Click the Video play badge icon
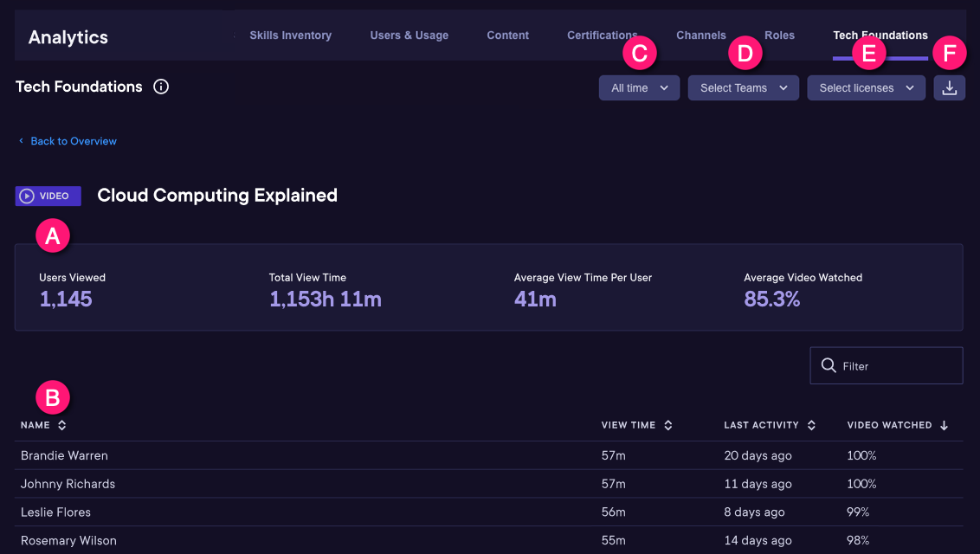Screen dimensions: 980x554 click(x=27, y=196)
